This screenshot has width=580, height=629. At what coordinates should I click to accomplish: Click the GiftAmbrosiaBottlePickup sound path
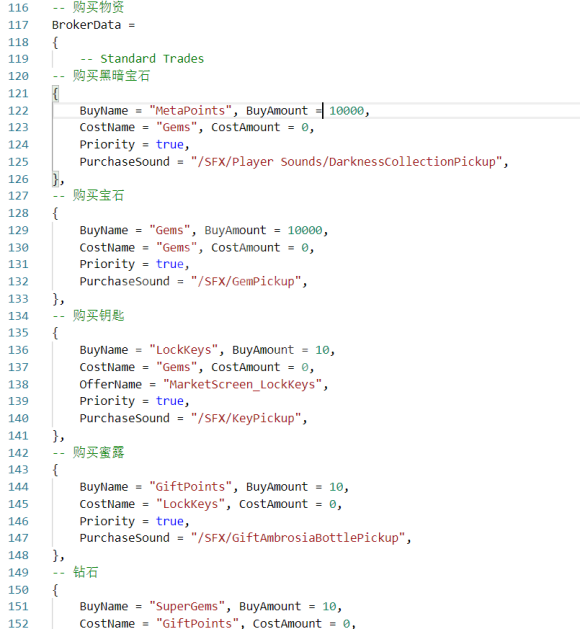298,538
